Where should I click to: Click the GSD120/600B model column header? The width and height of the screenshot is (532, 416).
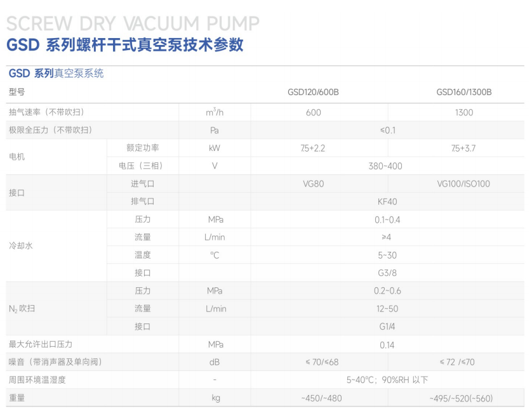tap(313, 92)
